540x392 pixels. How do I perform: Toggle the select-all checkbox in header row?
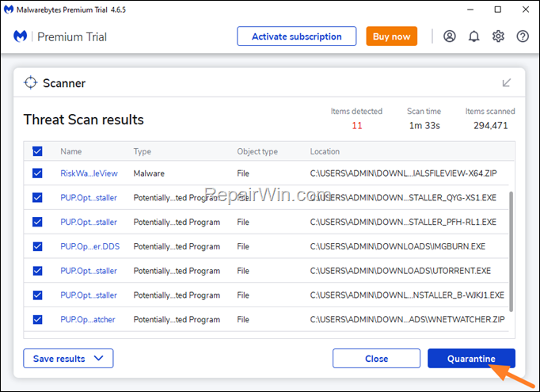[37, 151]
